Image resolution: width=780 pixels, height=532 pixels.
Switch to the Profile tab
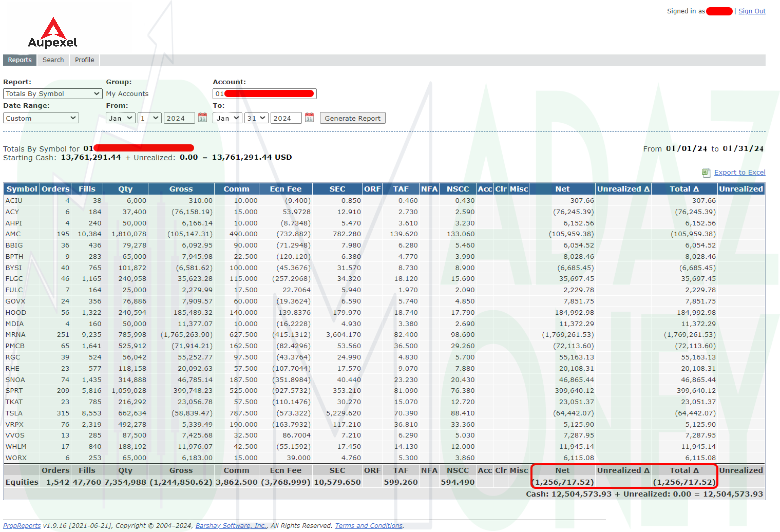[x=85, y=60]
